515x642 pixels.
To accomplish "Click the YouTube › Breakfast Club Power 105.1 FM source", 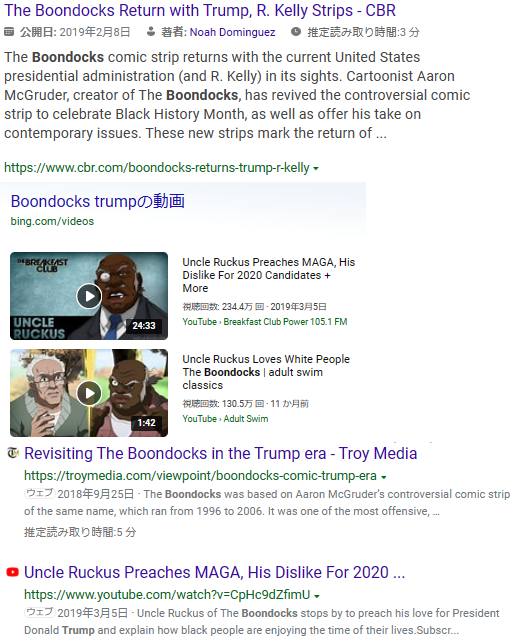I will 265,322.
